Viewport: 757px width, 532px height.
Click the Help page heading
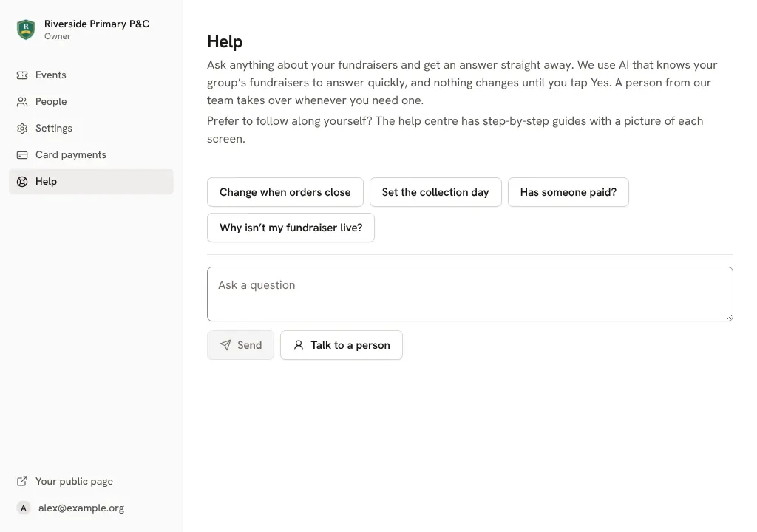225,41
